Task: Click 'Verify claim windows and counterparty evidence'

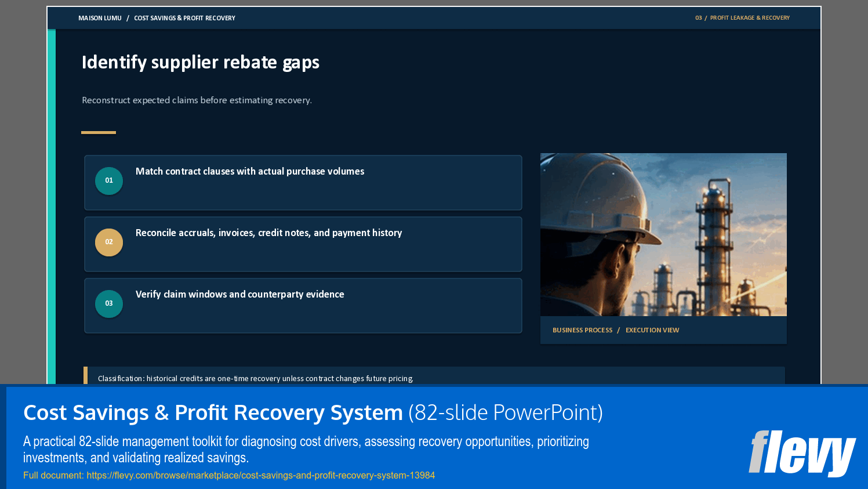Action: point(240,295)
